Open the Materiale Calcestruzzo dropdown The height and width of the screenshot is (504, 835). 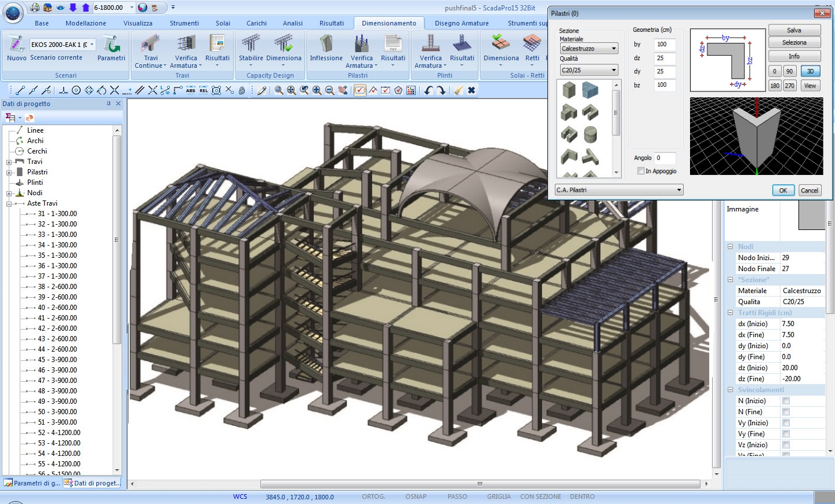point(589,49)
